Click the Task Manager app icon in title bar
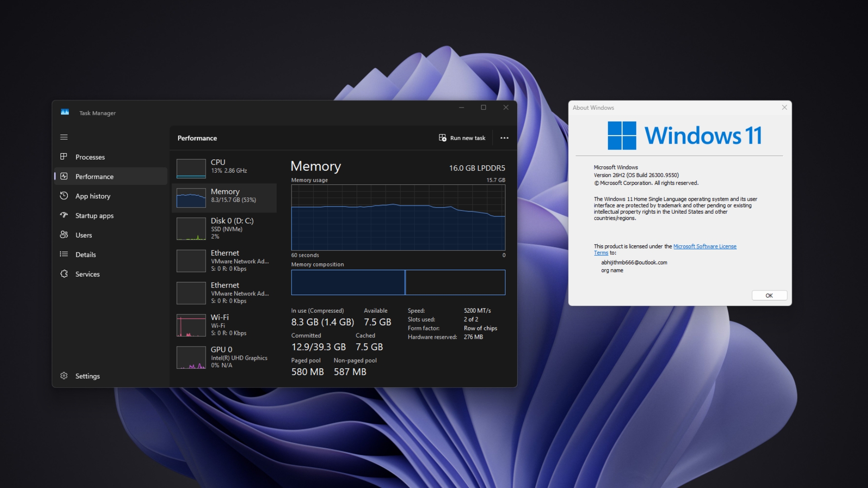This screenshot has width=868, height=488. [65, 112]
